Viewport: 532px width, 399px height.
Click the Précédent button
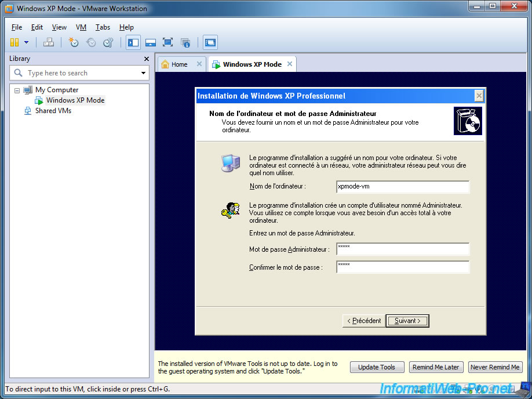point(364,321)
